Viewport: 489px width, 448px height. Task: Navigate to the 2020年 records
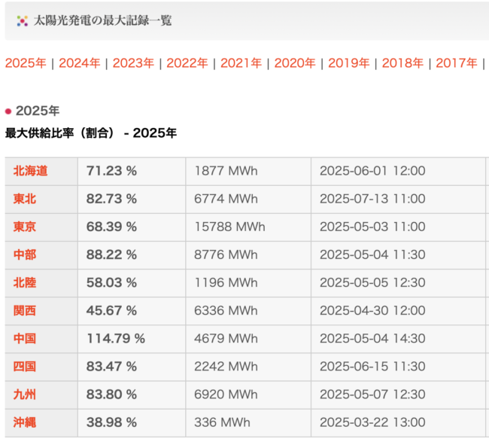[295, 63]
